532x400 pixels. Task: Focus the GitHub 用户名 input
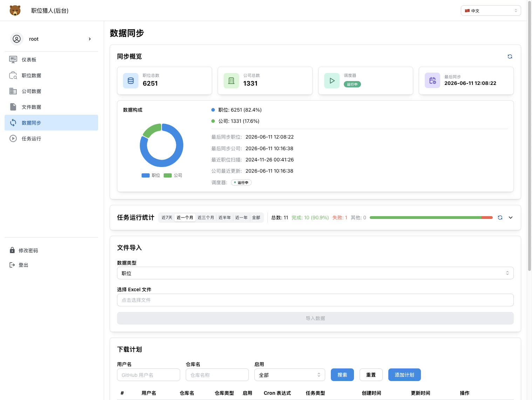pos(149,375)
